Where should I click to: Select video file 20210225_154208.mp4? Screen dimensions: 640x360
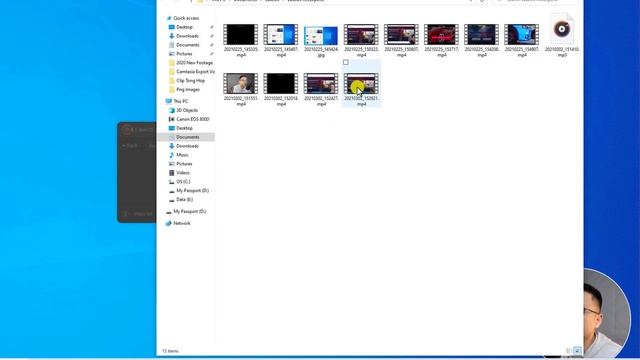(x=482, y=40)
